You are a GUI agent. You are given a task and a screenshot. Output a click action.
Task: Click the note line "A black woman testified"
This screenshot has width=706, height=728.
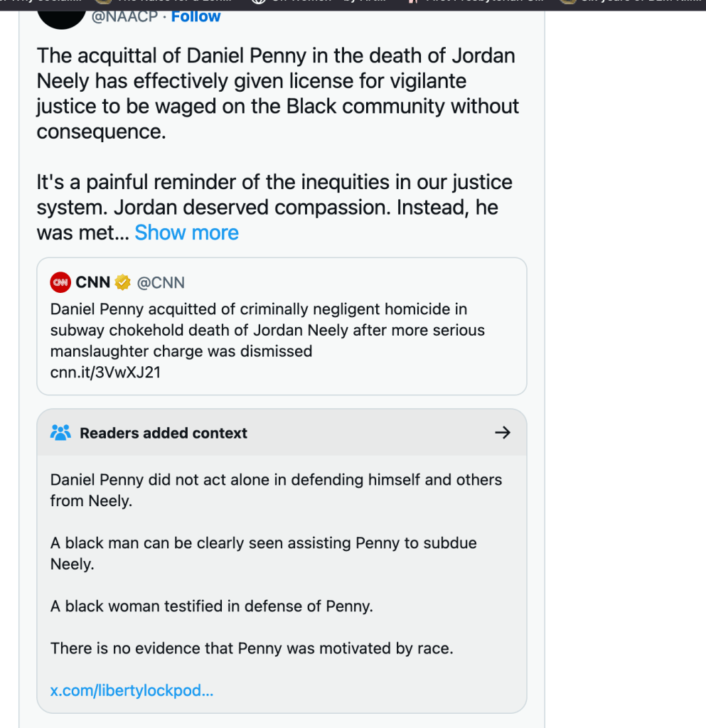pos(212,606)
